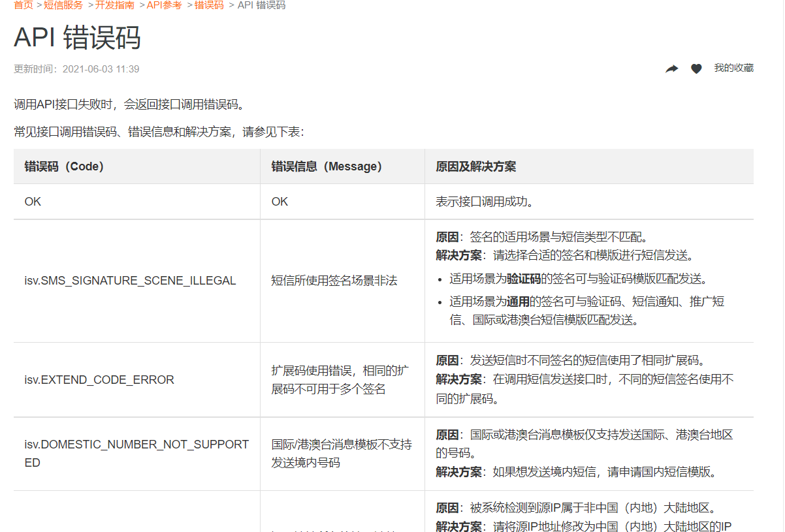Click the 错误码（Code）column header
The image size is (785, 532).
click(64, 166)
